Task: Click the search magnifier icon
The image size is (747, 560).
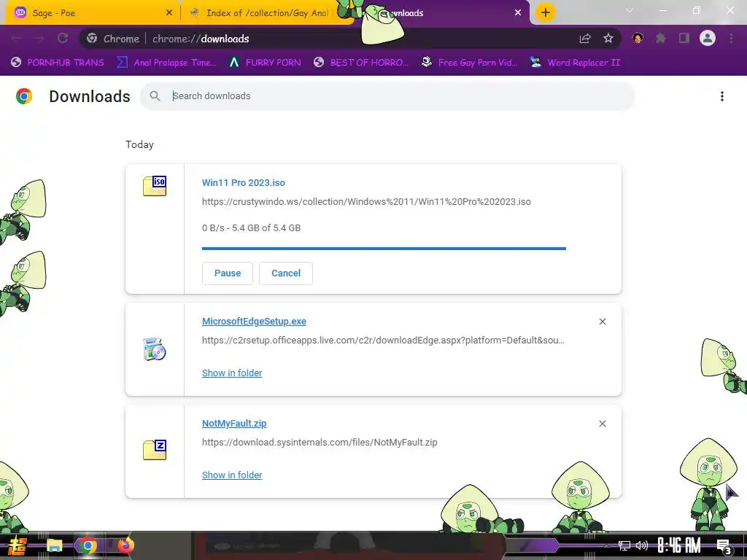Action: 155,96
